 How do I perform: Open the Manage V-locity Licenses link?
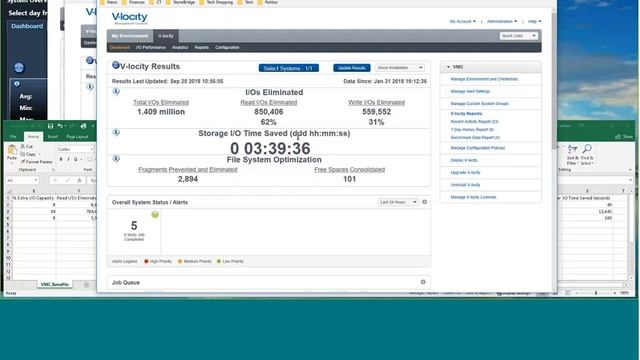pos(473,197)
